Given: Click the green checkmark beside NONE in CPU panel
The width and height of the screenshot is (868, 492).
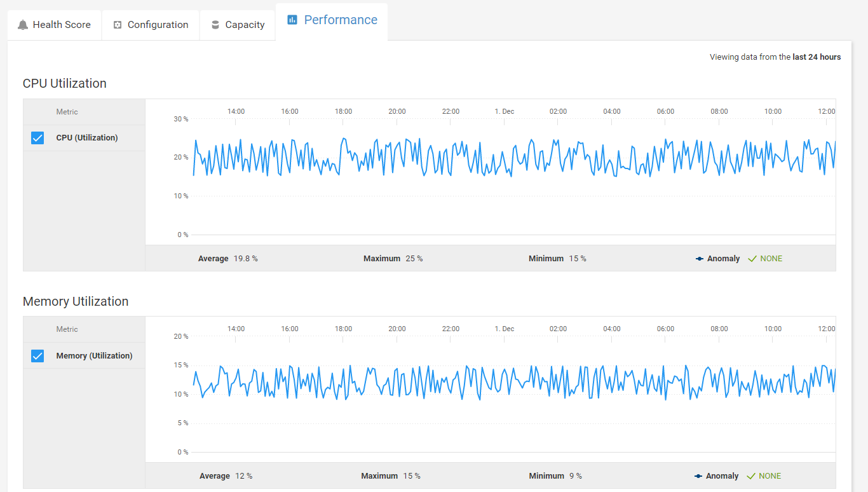Looking at the screenshot, I should click(752, 259).
